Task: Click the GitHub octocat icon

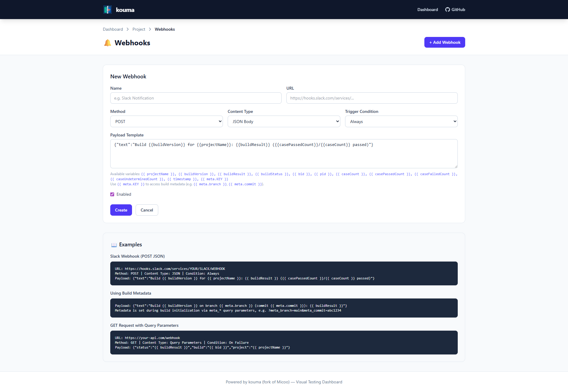Action: (x=447, y=10)
